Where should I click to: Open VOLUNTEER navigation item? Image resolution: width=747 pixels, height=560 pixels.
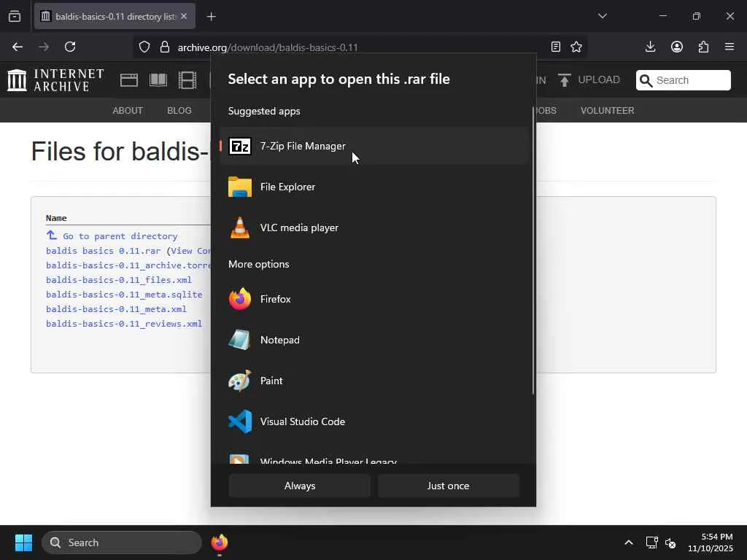click(x=608, y=111)
